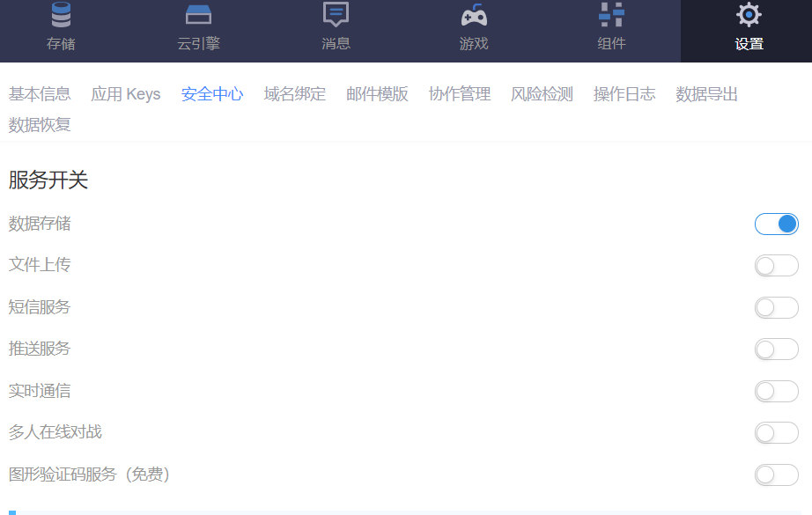Enable the 推送服务 toggle
The width and height of the screenshot is (812, 515).
point(776,349)
